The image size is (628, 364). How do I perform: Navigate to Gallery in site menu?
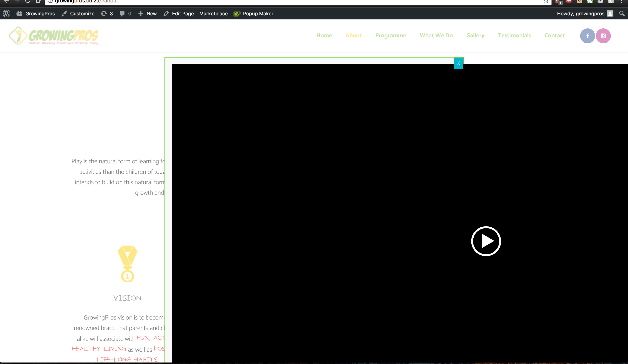(475, 35)
